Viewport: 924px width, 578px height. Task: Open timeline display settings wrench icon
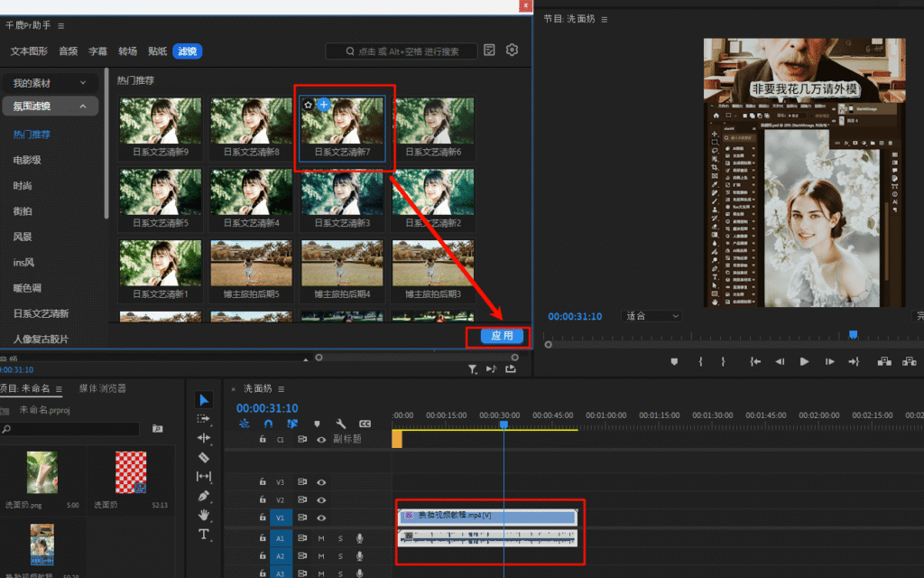click(x=341, y=424)
